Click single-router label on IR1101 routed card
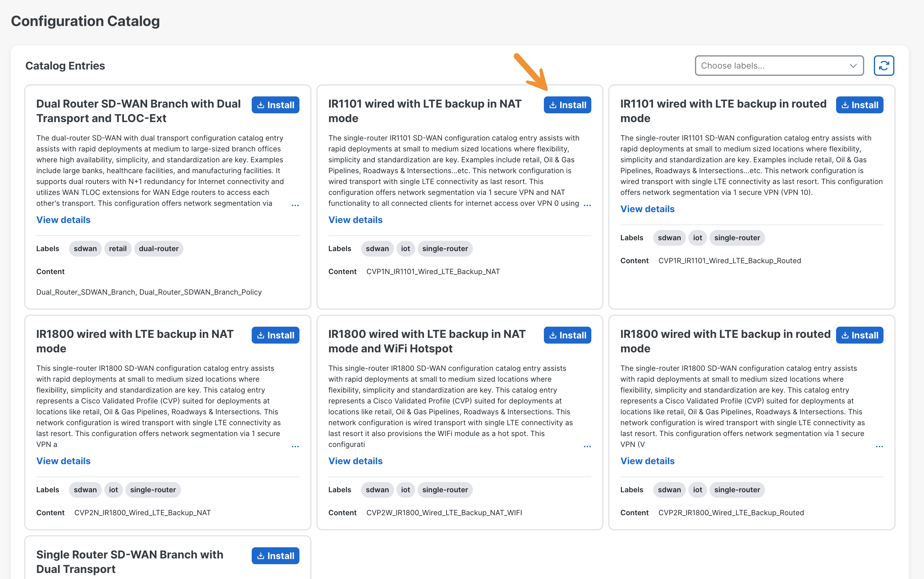924x579 pixels. pos(737,238)
